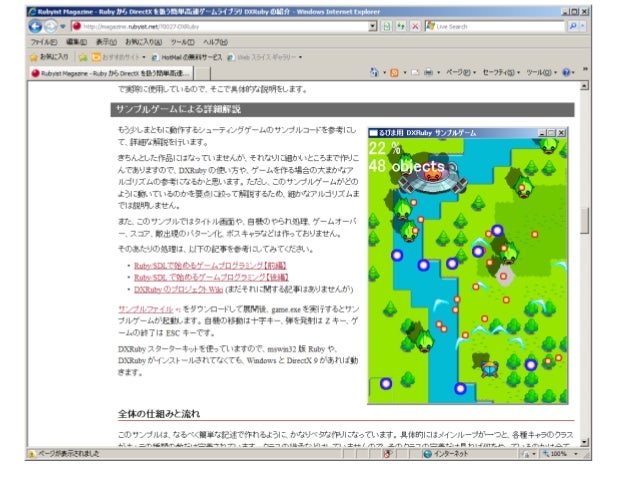Click the ページが表示されました status text
This screenshot has width=638, height=479.
click(69, 453)
